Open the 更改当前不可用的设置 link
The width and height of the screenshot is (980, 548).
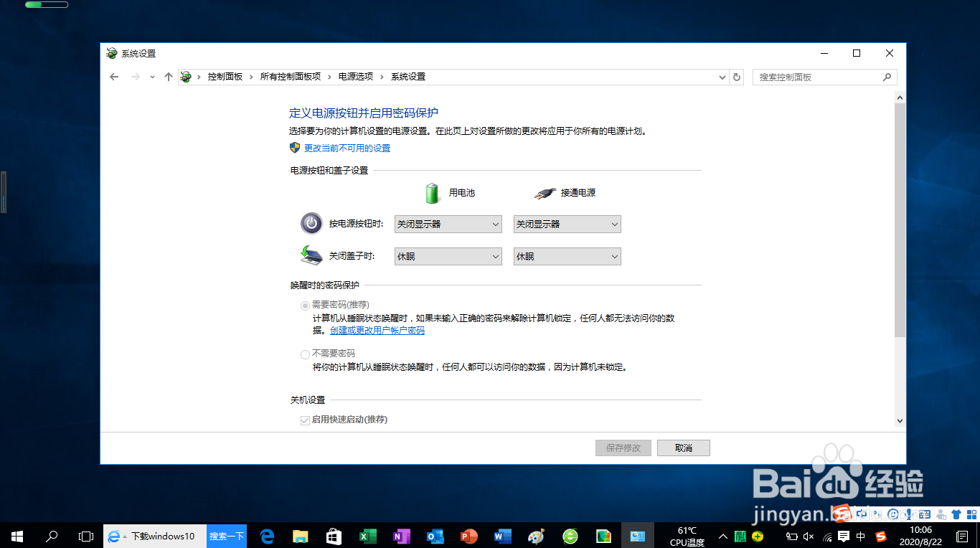point(347,148)
